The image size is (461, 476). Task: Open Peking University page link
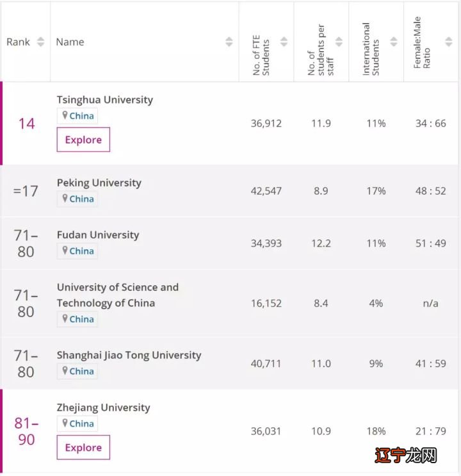click(x=99, y=183)
